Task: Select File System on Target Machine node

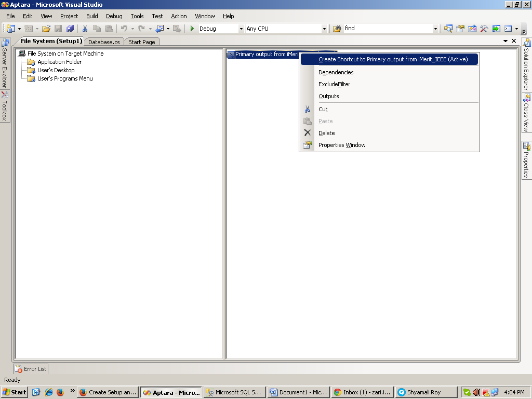Action: (65, 54)
